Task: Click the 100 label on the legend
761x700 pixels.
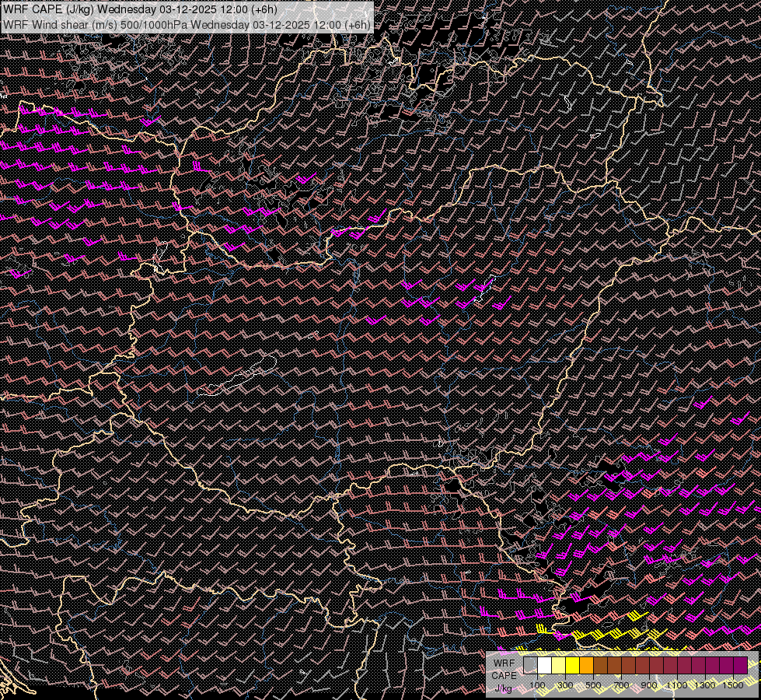Action: pos(537,685)
